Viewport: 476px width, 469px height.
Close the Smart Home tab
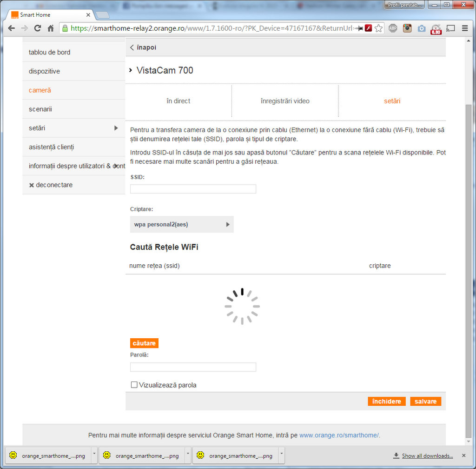(88, 15)
